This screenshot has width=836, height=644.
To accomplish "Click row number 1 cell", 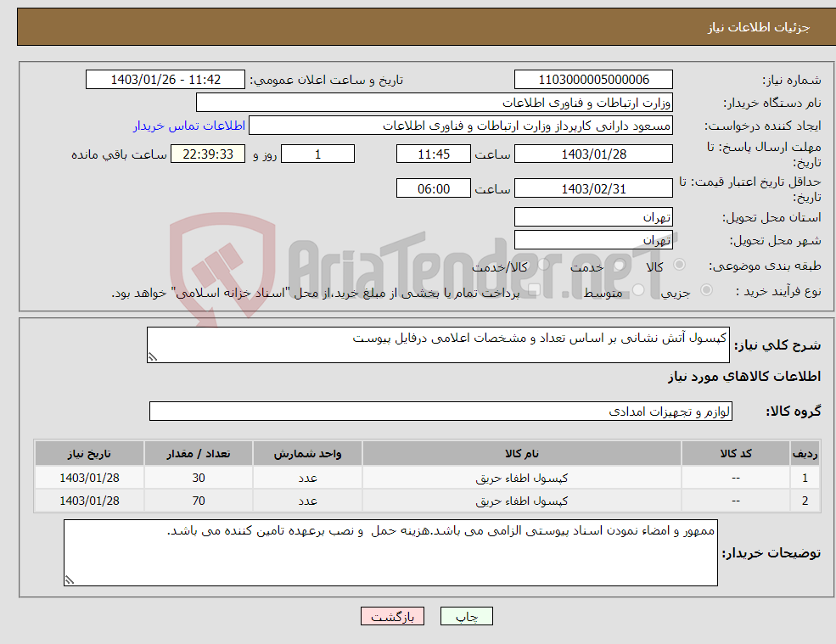I will 805,479.
